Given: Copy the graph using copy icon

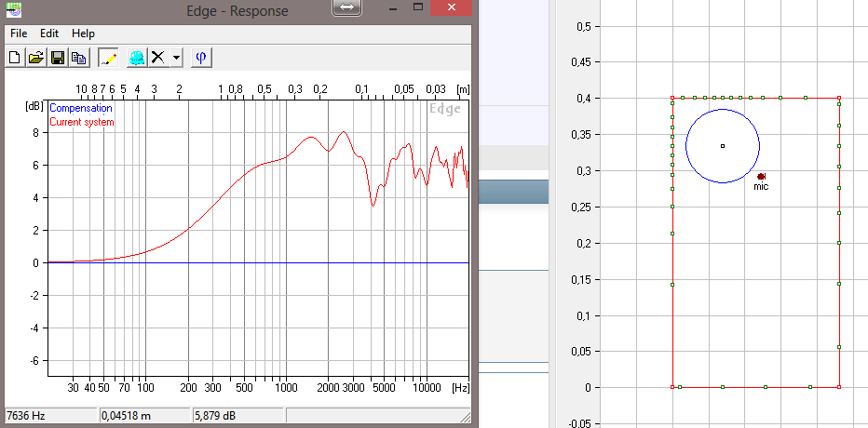Looking at the screenshot, I should (x=79, y=58).
